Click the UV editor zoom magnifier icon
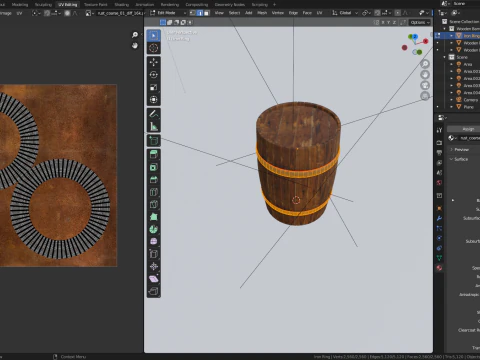 pos(135,35)
